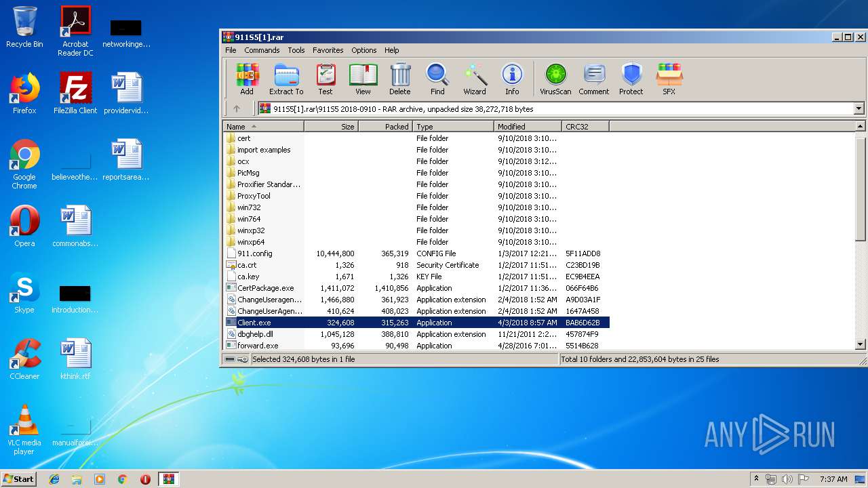Select the Skype desktop icon
The width and height of the screenshot is (868, 488).
pyautogui.click(x=24, y=293)
